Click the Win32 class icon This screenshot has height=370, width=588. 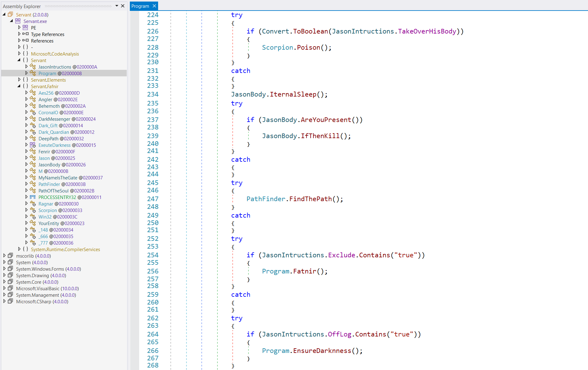pos(33,216)
